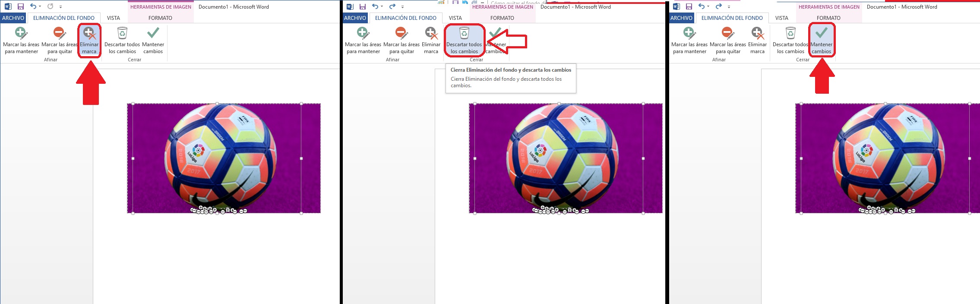980x304 pixels.
Task: Click Word app icon in right window
Action: click(676, 6)
